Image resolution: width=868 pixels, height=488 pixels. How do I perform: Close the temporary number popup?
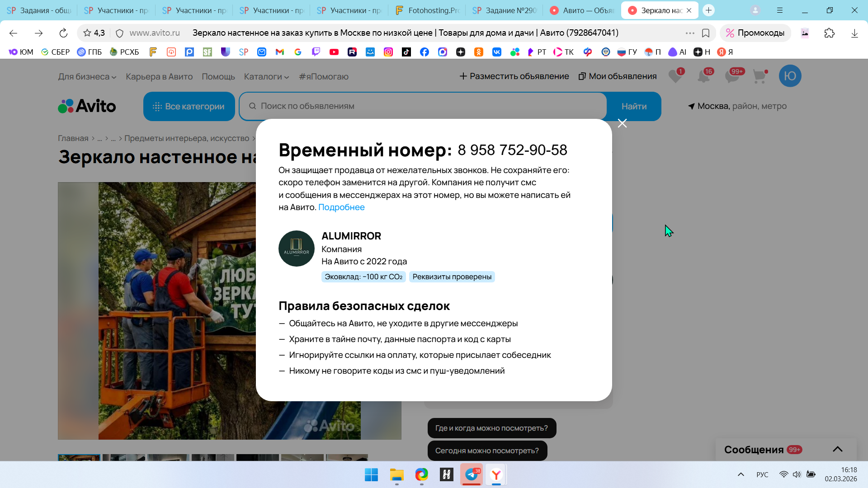(x=622, y=123)
